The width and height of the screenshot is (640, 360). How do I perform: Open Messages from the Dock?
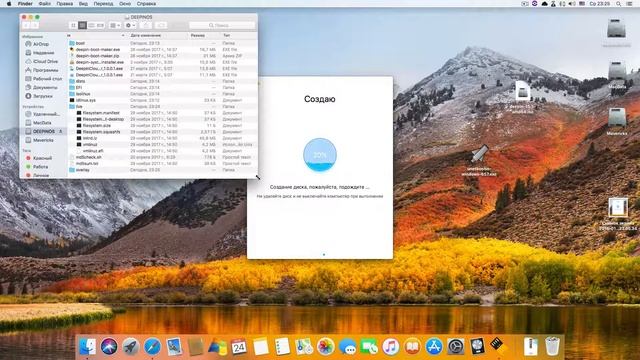click(347, 347)
